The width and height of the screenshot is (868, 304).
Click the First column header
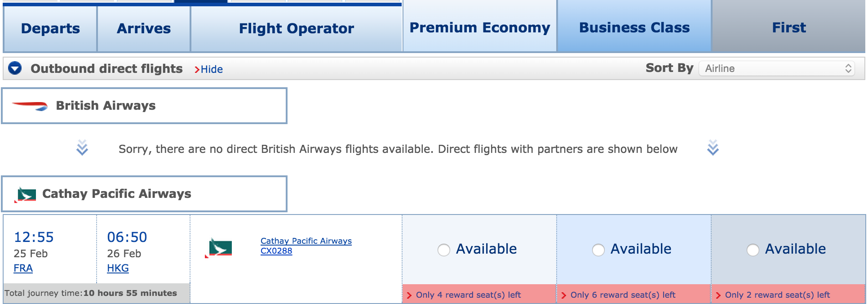pos(788,27)
